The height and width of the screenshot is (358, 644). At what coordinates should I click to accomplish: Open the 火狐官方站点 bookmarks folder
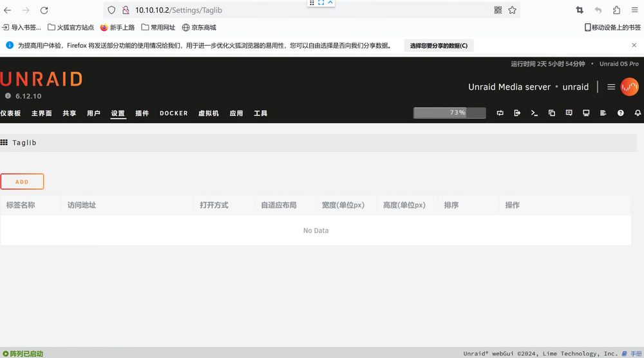[x=71, y=28]
